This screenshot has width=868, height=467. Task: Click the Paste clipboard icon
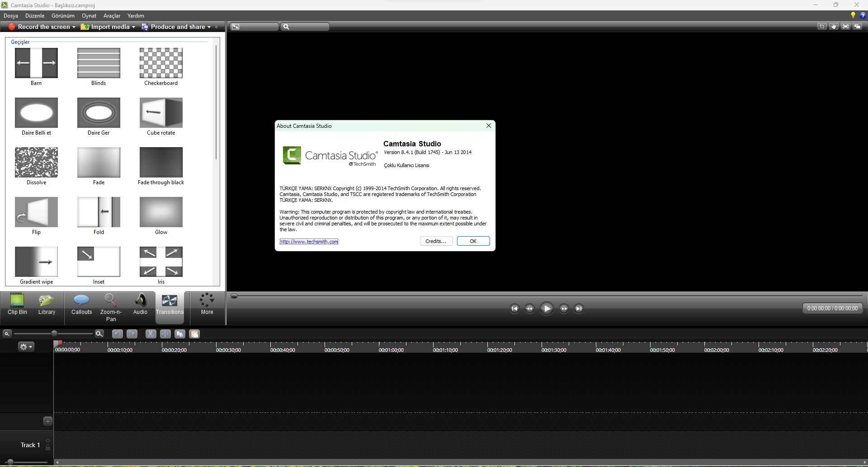coord(194,334)
